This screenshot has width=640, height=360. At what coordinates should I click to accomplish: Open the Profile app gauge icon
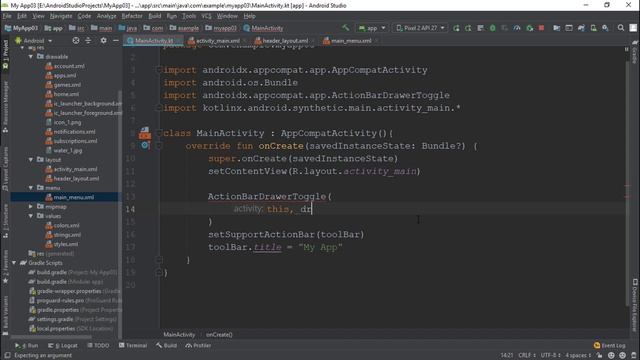(517, 28)
